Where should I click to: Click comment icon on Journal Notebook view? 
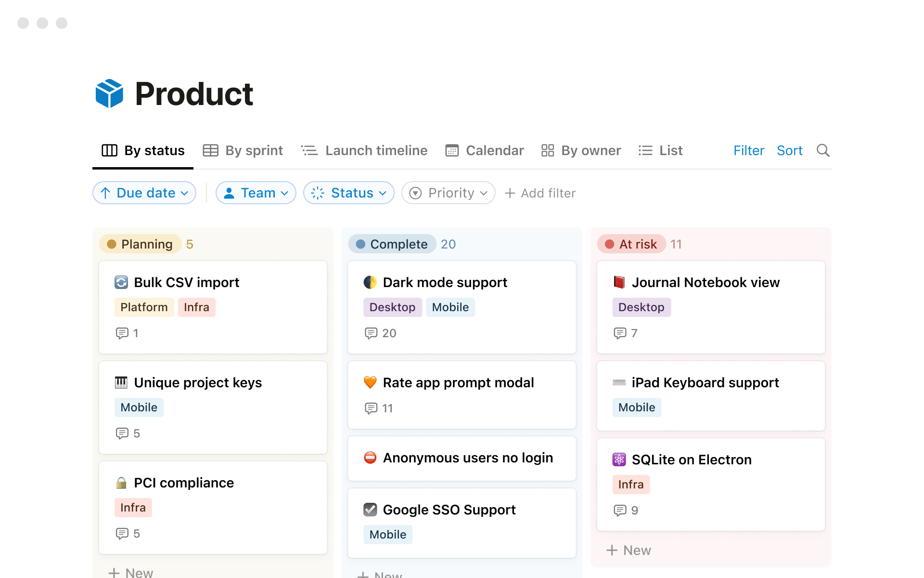coord(620,333)
